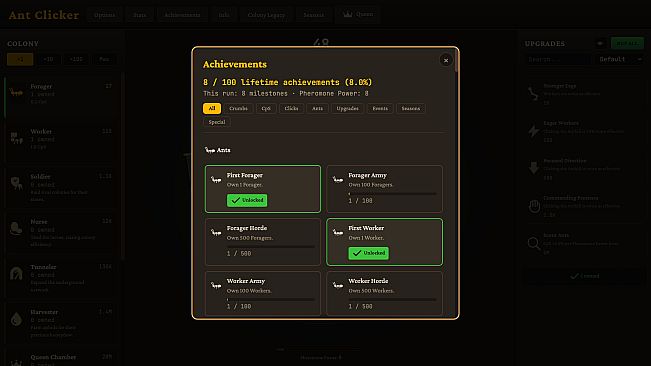The width and height of the screenshot is (651, 366).
Task: Click the ant icon on Worker Army card
Action: point(216,285)
